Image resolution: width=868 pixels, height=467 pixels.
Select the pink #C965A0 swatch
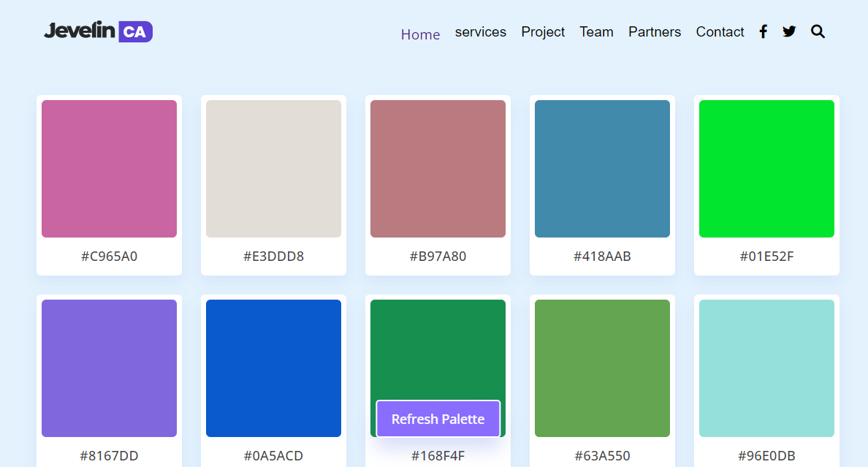pos(109,168)
